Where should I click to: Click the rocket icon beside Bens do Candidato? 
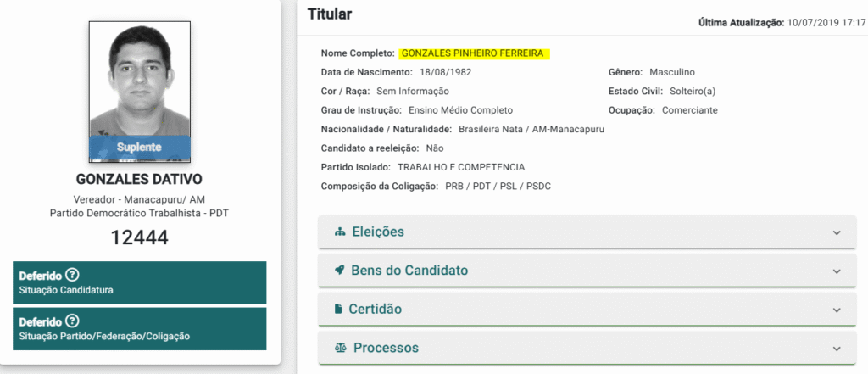[340, 271]
